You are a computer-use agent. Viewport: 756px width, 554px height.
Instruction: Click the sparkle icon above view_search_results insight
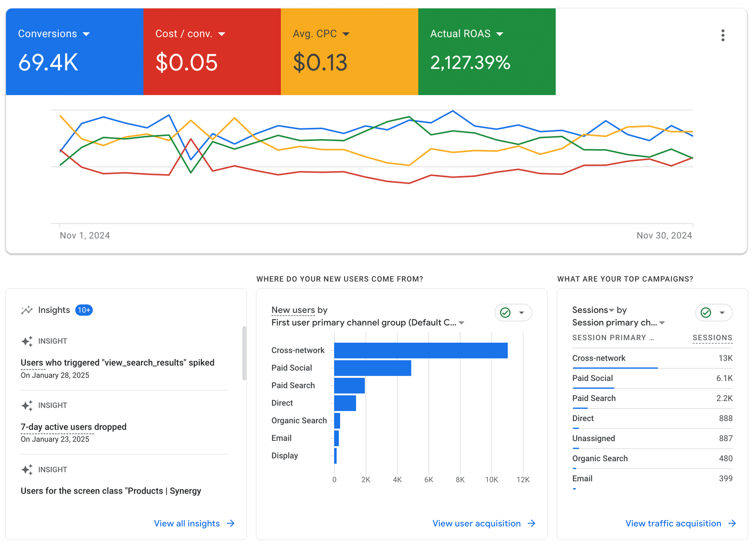[x=27, y=341]
